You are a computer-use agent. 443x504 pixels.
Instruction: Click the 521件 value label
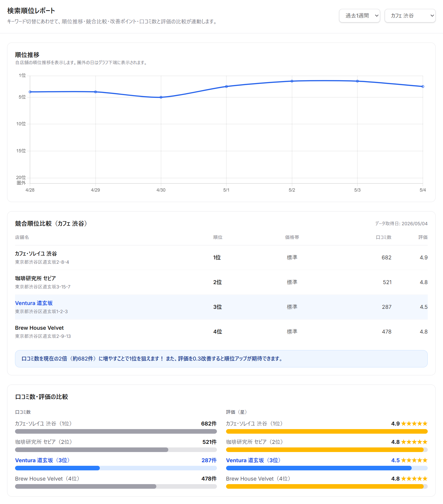point(210,442)
